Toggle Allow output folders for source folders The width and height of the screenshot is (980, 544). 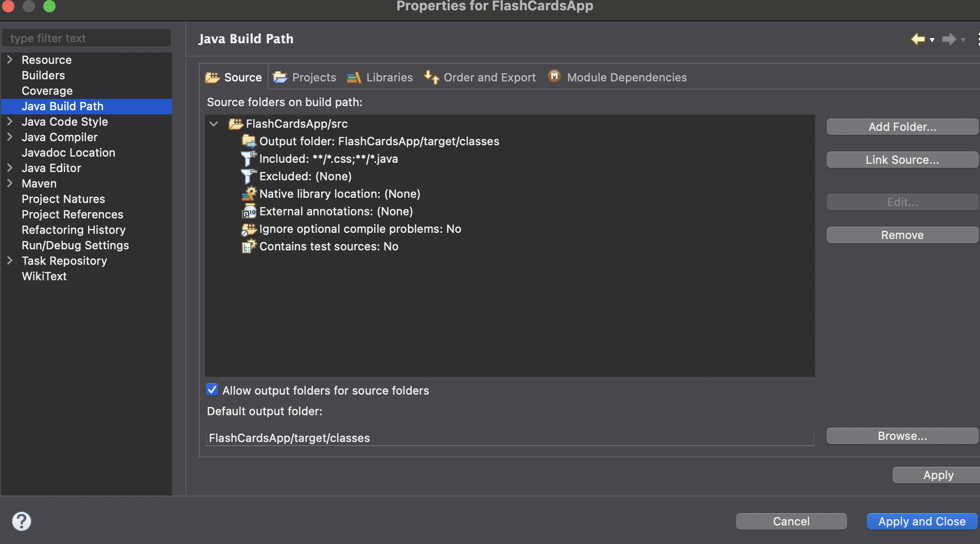(x=212, y=390)
